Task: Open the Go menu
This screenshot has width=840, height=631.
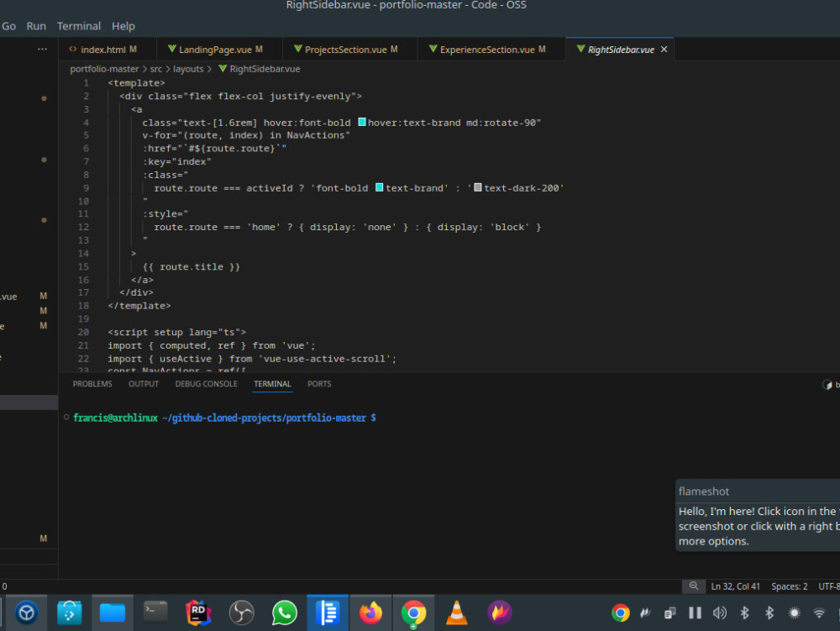Action: point(8,26)
